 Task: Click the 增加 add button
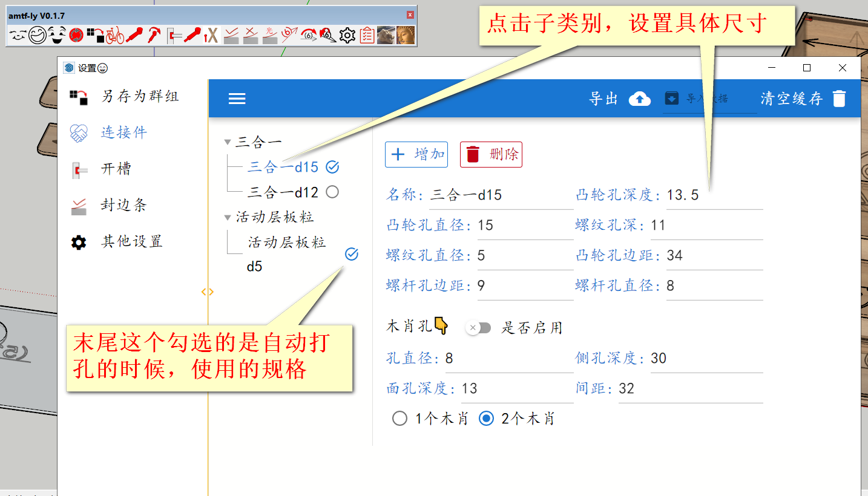click(x=416, y=155)
